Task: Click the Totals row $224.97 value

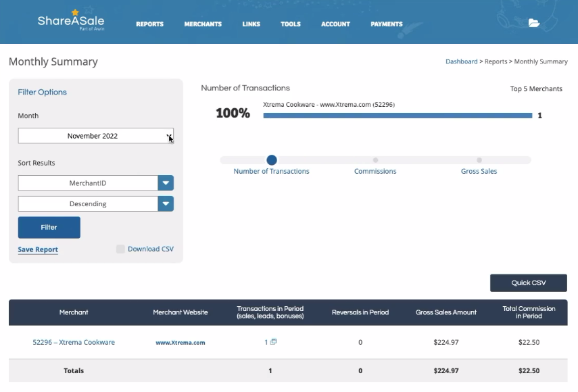Action: 446,370
